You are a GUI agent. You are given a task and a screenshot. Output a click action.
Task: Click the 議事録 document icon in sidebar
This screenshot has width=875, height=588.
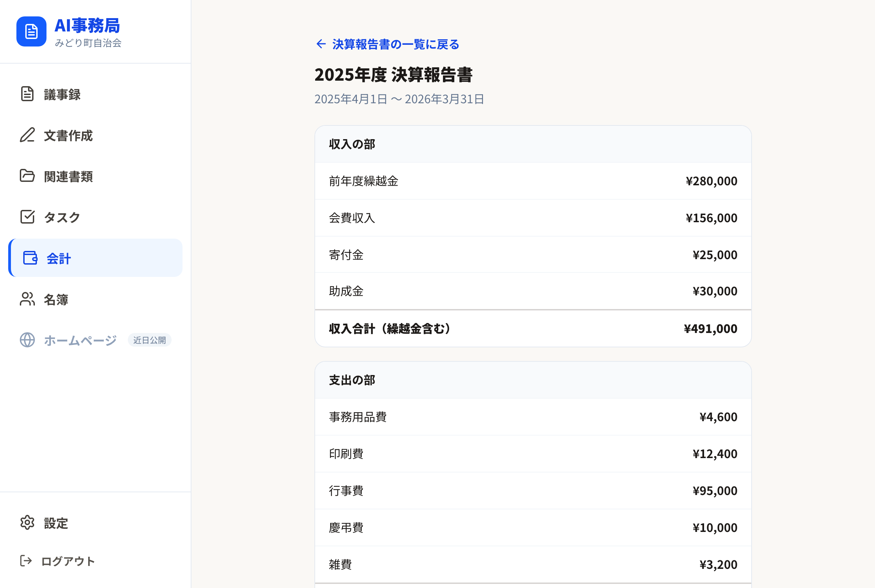pyautogui.click(x=27, y=94)
